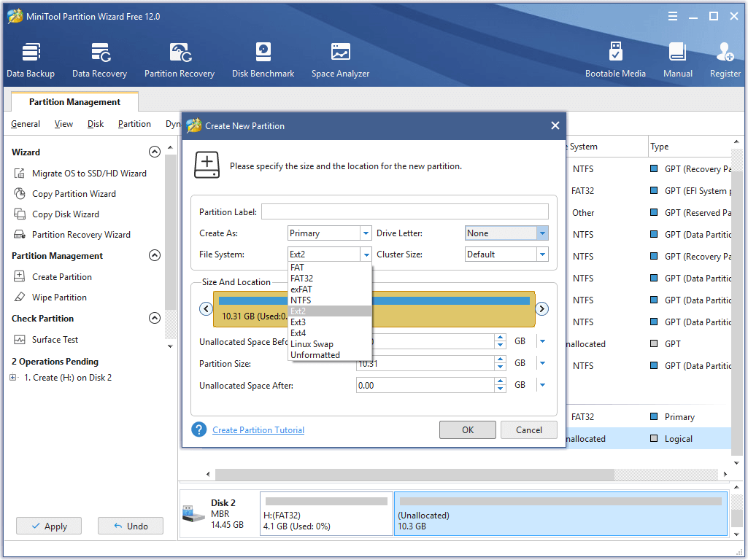Viewport: 748px width, 560px height.
Task: Decrease Partition Size with the down arrow
Action: pyautogui.click(x=500, y=367)
